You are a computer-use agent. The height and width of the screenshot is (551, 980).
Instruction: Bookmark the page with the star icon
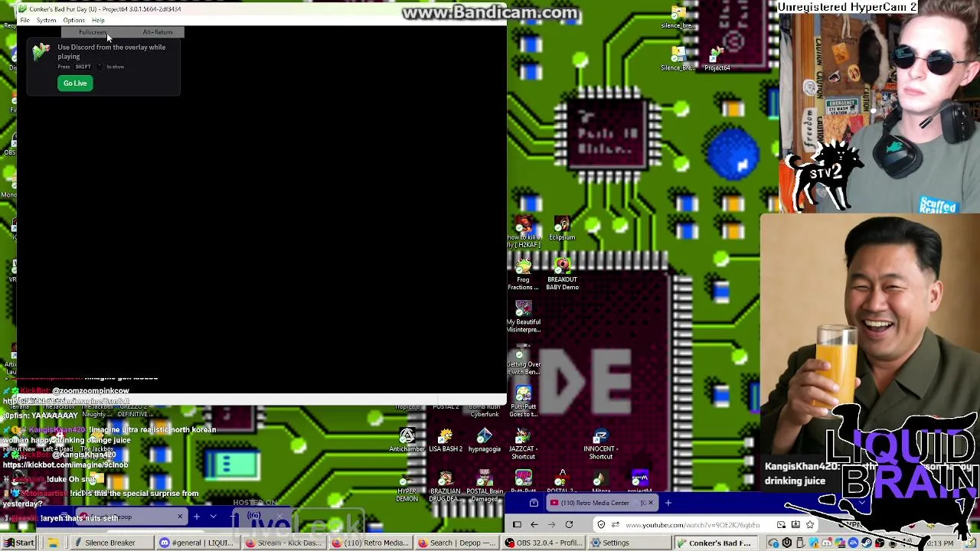pyautogui.click(x=810, y=525)
